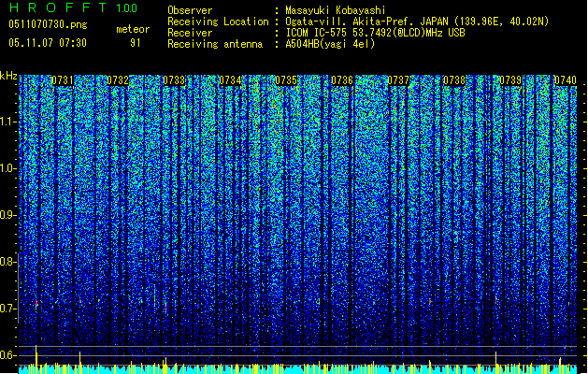
Task: Click the 0740 time marker
Action: pyautogui.click(x=566, y=80)
